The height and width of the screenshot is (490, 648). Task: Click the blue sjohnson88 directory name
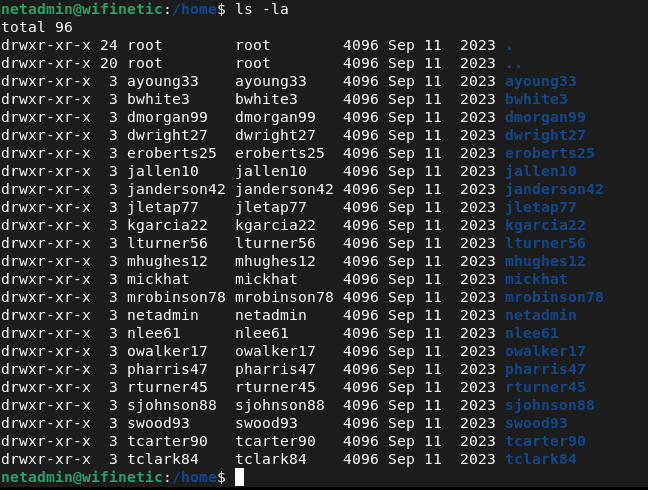pos(549,406)
